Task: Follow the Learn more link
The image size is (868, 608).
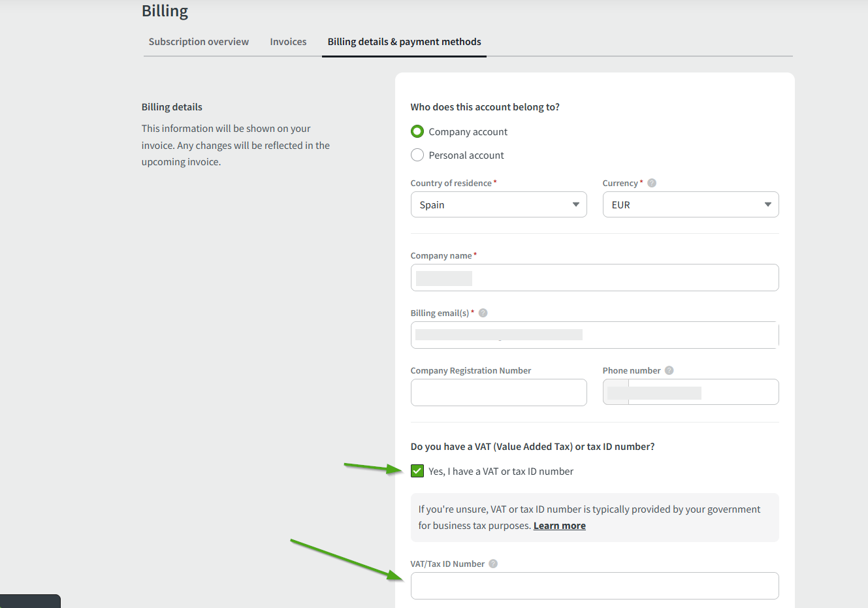Action: 559,526
